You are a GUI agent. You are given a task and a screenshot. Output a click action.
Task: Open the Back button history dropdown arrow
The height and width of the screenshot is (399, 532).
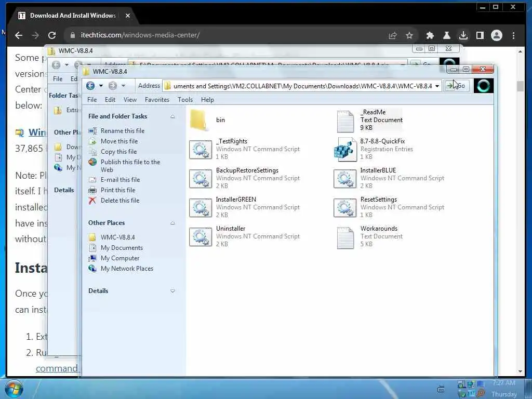pos(101,86)
